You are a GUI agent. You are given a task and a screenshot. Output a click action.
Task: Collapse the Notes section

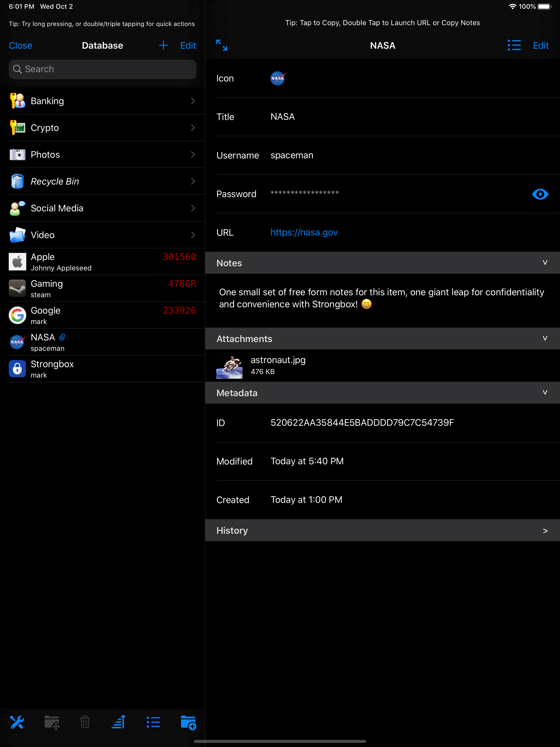point(544,263)
